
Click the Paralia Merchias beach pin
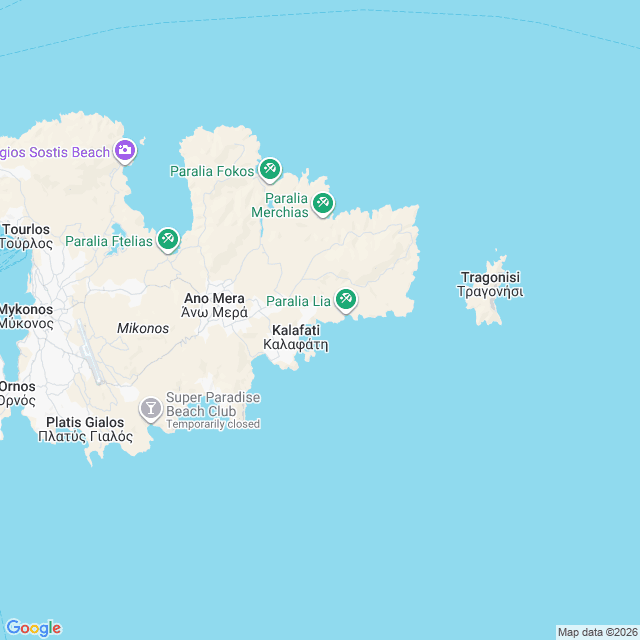click(x=323, y=204)
